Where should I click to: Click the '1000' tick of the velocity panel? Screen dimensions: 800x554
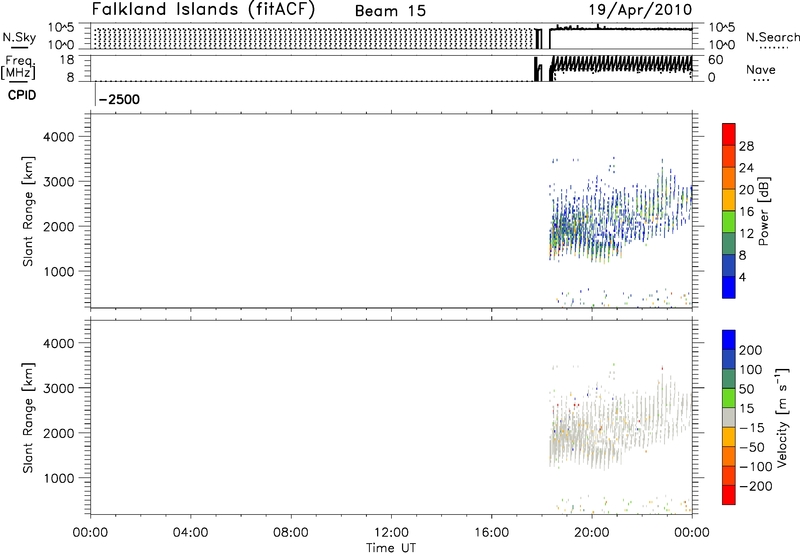tap(58, 478)
